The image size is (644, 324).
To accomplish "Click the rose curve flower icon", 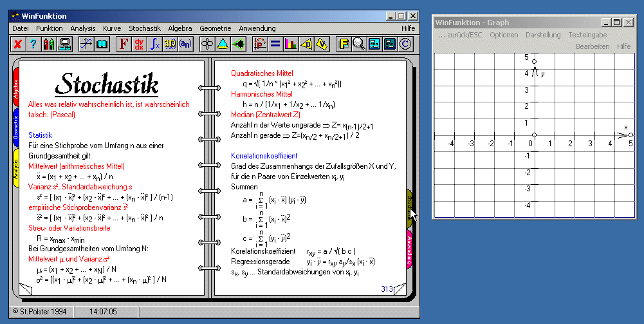I will (207, 44).
